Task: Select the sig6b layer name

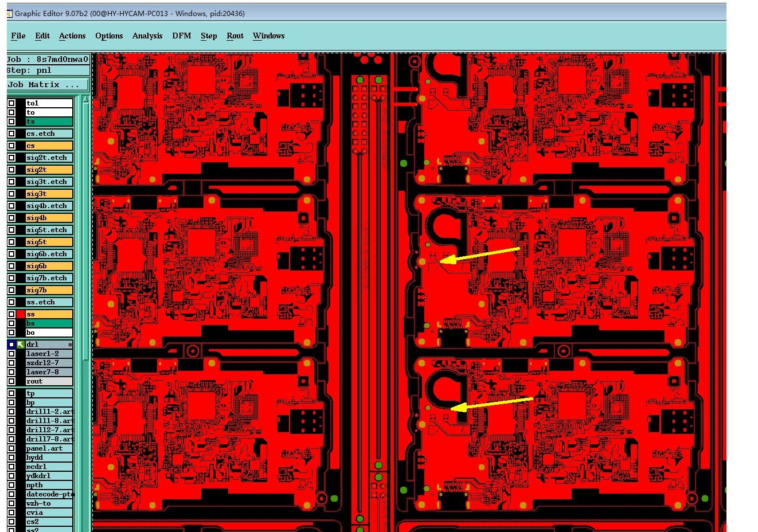Action: pyautogui.click(x=49, y=266)
